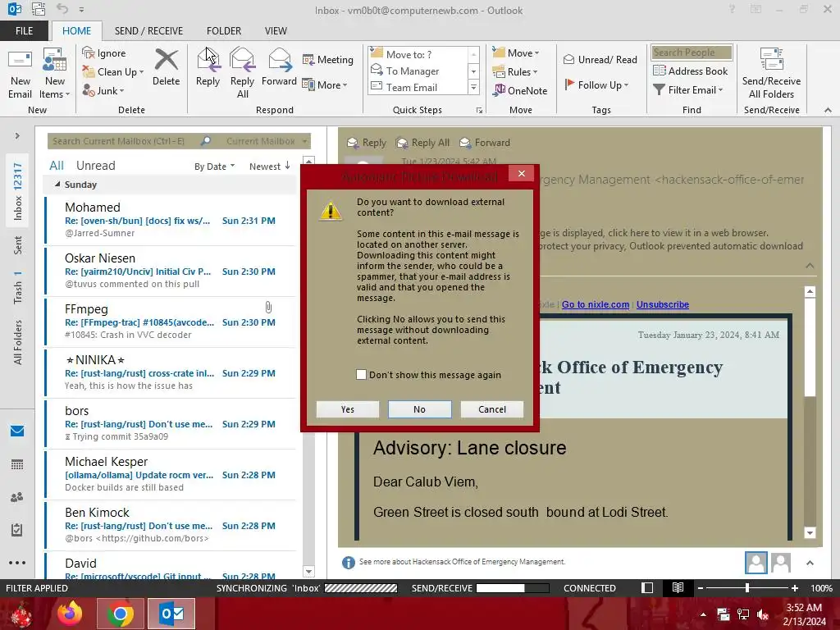Open the Move dropdown
This screenshot has width=840, height=630.
pos(516,52)
